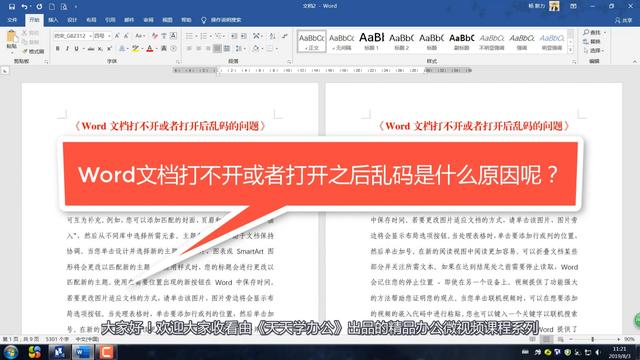Decrease the font size
The width and height of the screenshot is (640, 360).
click(x=127, y=36)
